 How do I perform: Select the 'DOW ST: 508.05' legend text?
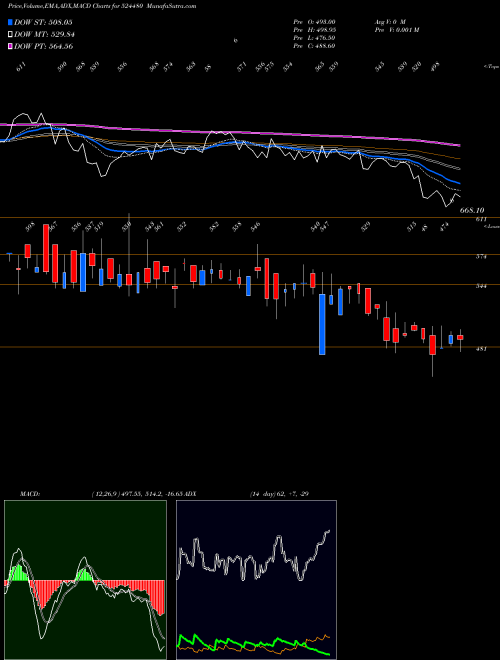point(43,22)
